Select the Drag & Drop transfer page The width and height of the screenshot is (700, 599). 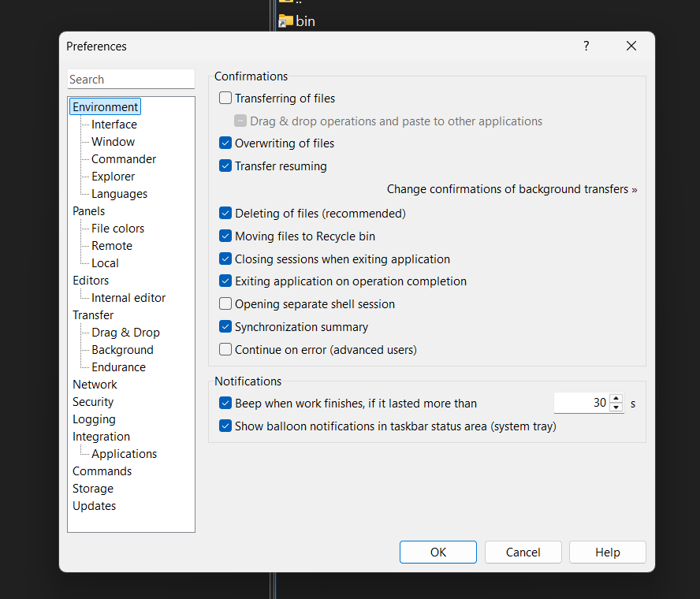[x=125, y=333]
